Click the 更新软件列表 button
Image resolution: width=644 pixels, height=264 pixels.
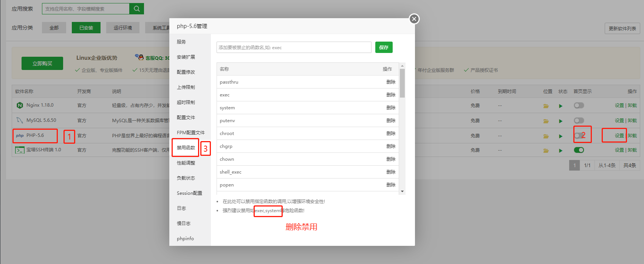click(x=622, y=28)
